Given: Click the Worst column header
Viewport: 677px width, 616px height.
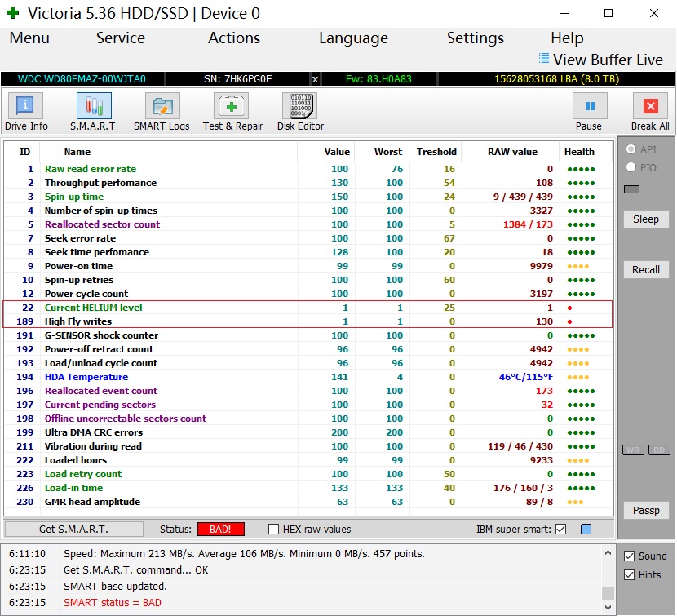Looking at the screenshot, I should click(388, 152).
